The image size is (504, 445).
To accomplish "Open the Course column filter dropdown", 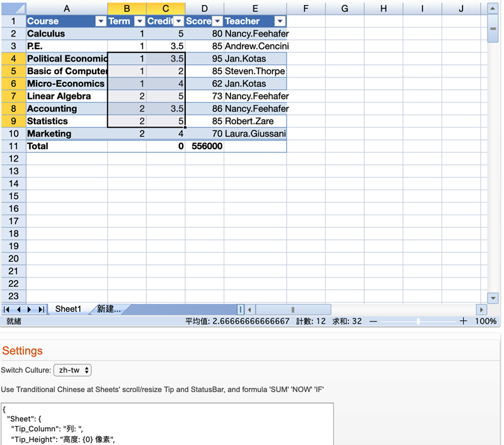I will (x=100, y=21).
